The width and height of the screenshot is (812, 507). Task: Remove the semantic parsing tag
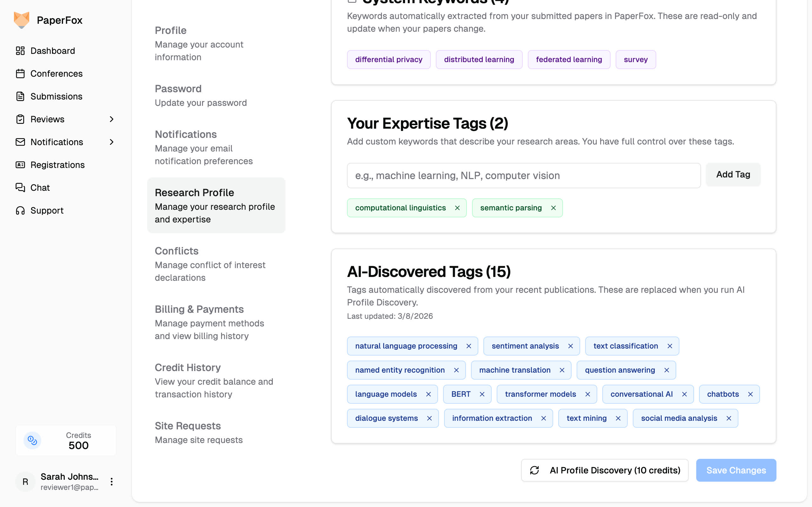[x=553, y=208]
